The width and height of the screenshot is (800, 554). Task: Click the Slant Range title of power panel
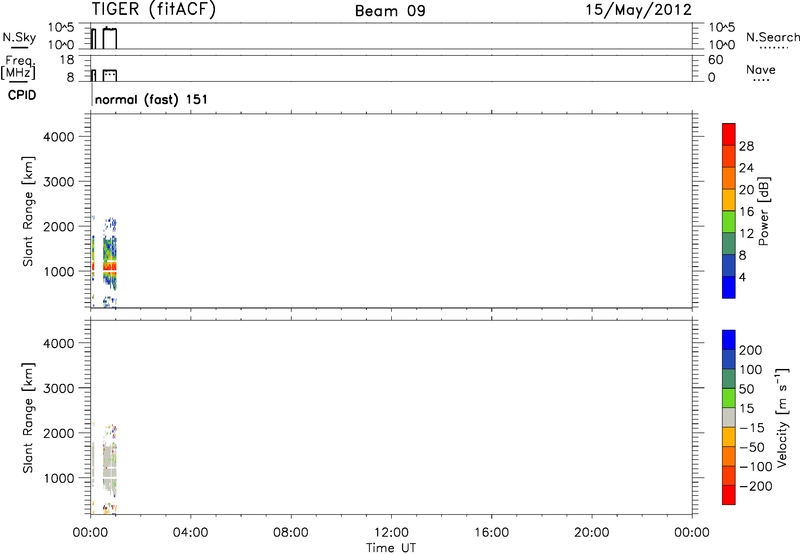(28, 211)
